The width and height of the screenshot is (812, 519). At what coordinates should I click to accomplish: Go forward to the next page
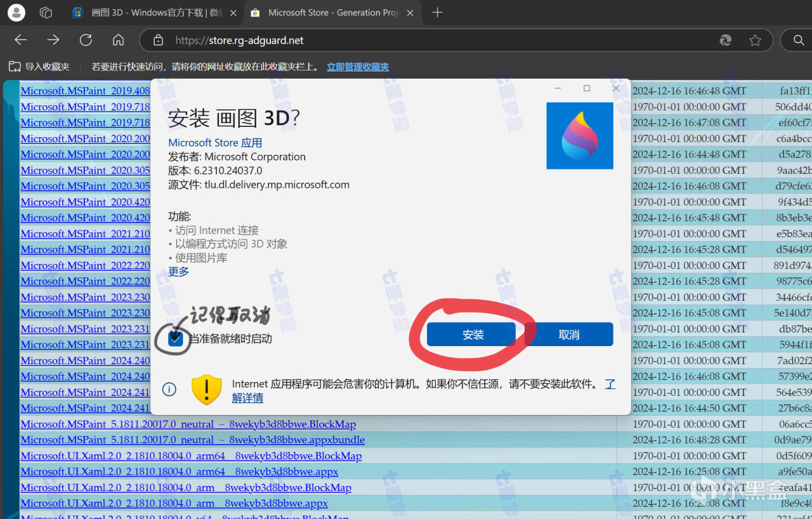point(53,40)
